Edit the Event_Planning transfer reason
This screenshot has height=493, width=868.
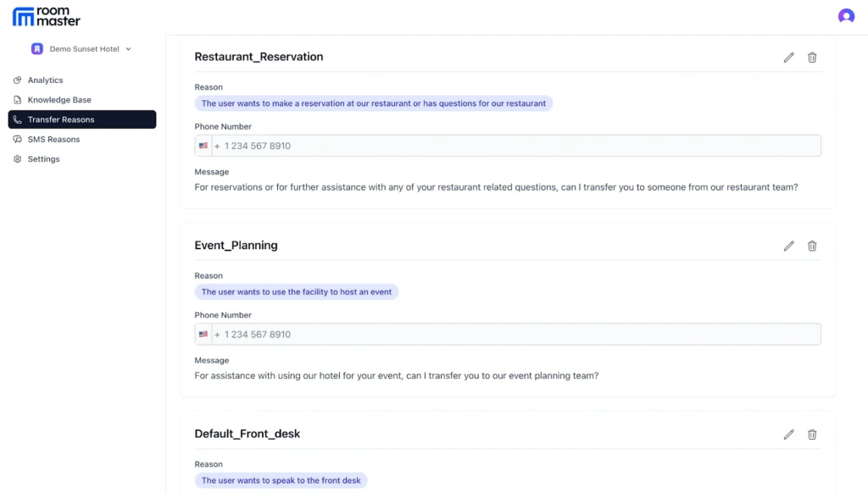point(788,246)
